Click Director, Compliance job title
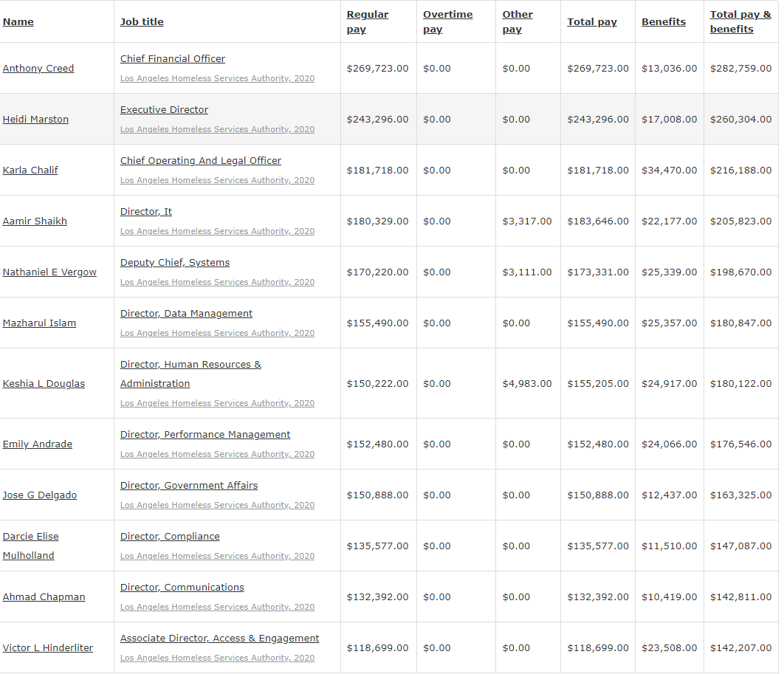784x674 pixels. 170,537
